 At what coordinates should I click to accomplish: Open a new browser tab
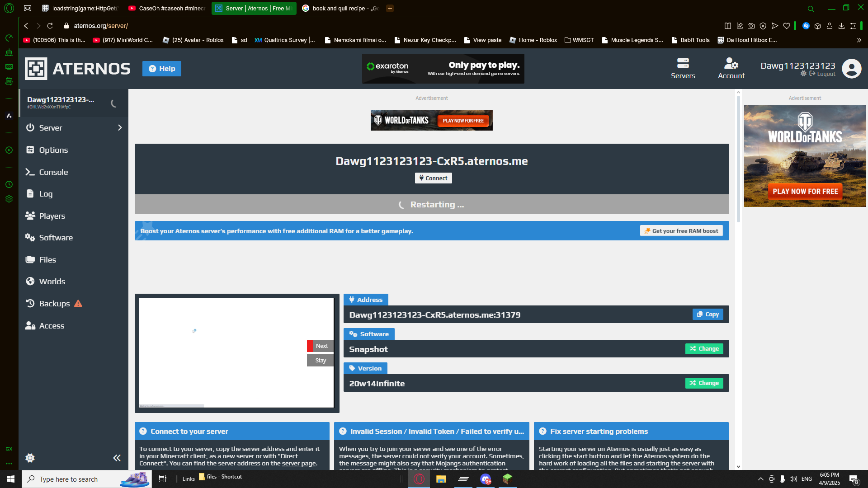coord(390,8)
